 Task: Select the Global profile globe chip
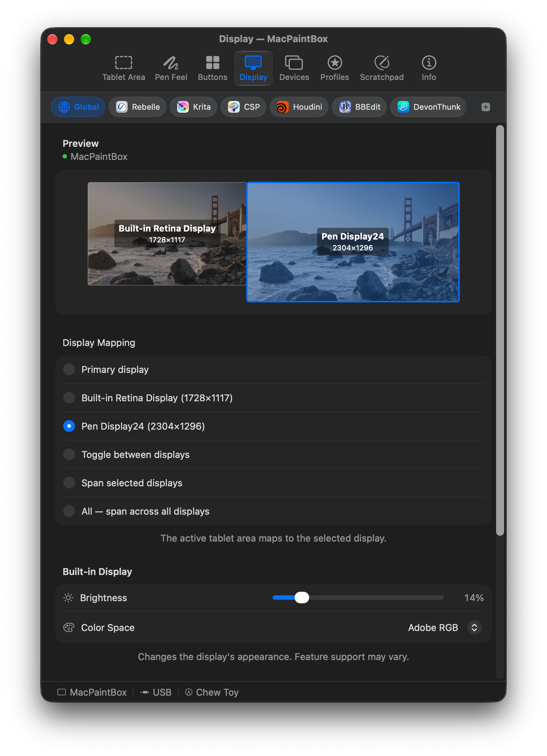coord(78,107)
